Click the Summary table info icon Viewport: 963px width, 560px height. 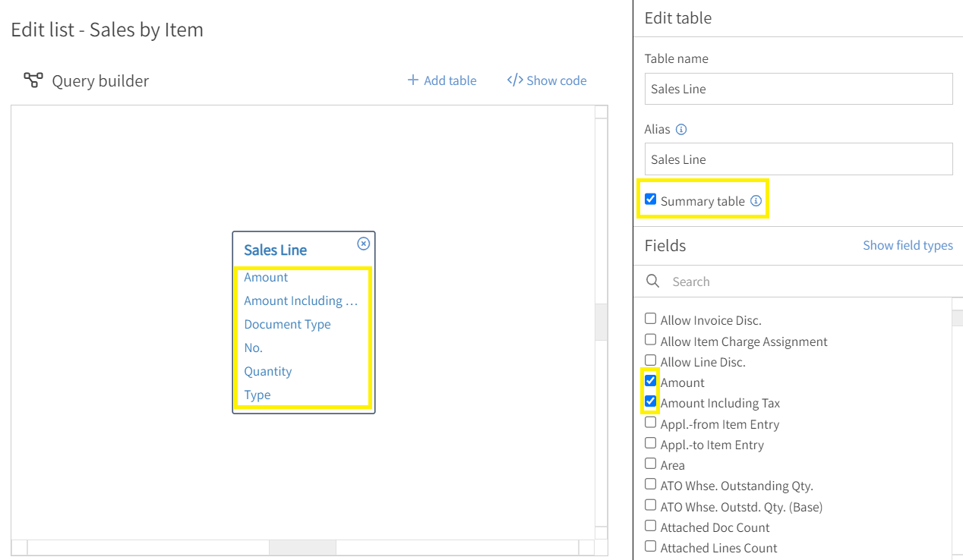coord(756,201)
